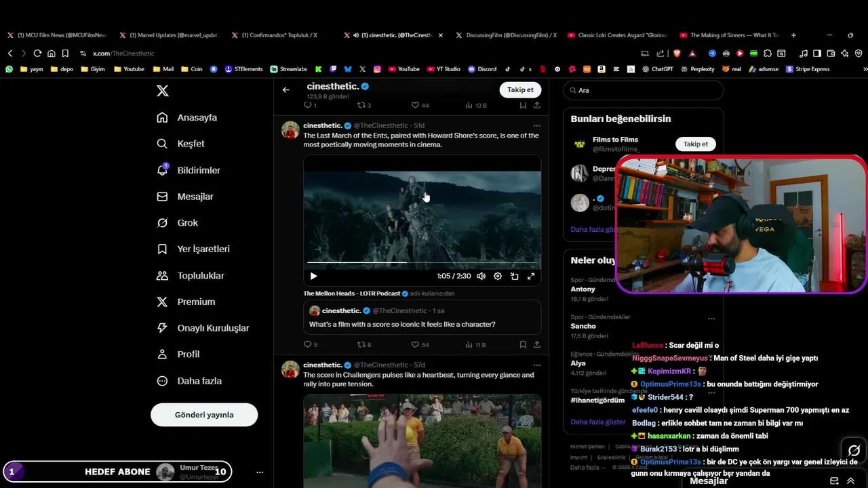The height and width of the screenshot is (488, 868).
Task: Repost the top post with 3 reposts
Action: coord(364,105)
